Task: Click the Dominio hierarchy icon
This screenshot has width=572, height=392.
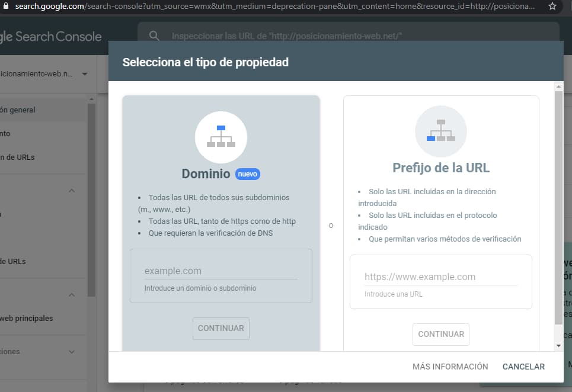Action: click(x=221, y=137)
